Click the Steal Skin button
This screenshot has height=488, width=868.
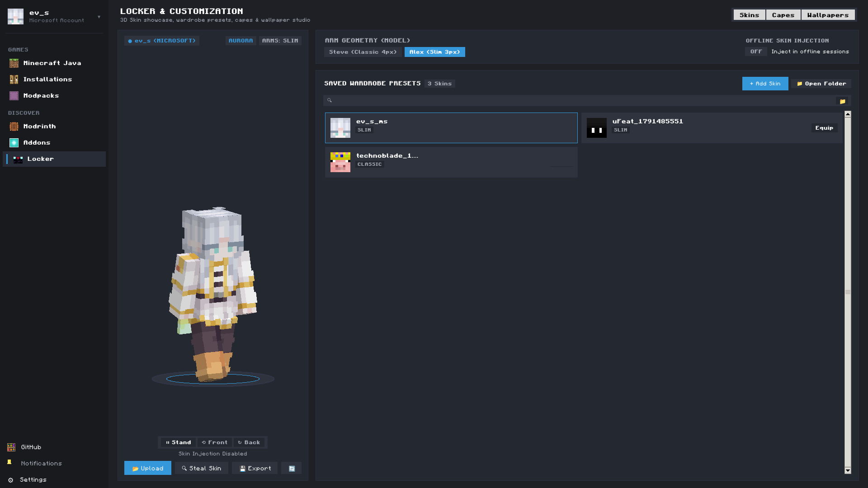click(x=201, y=468)
